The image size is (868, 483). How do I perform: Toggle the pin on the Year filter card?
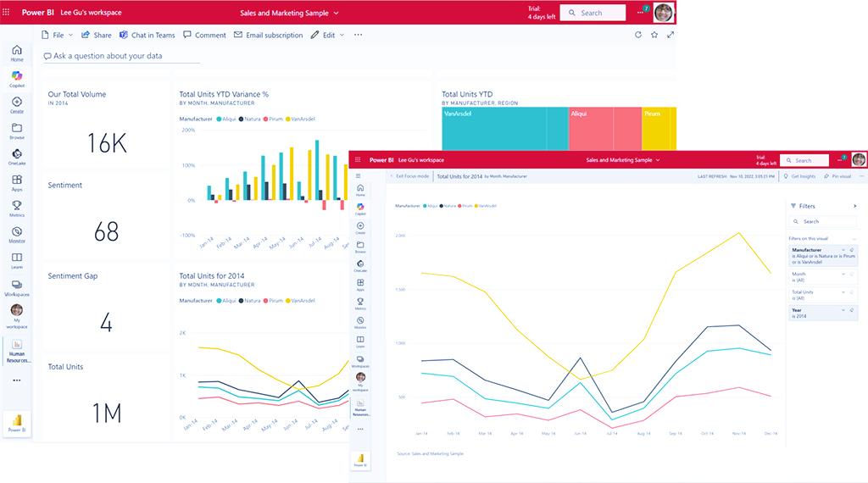pos(852,310)
